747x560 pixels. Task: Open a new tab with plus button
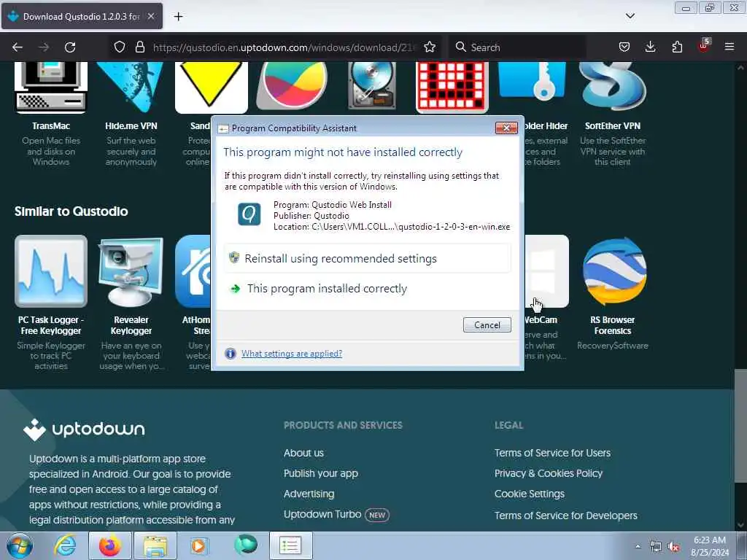(178, 17)
